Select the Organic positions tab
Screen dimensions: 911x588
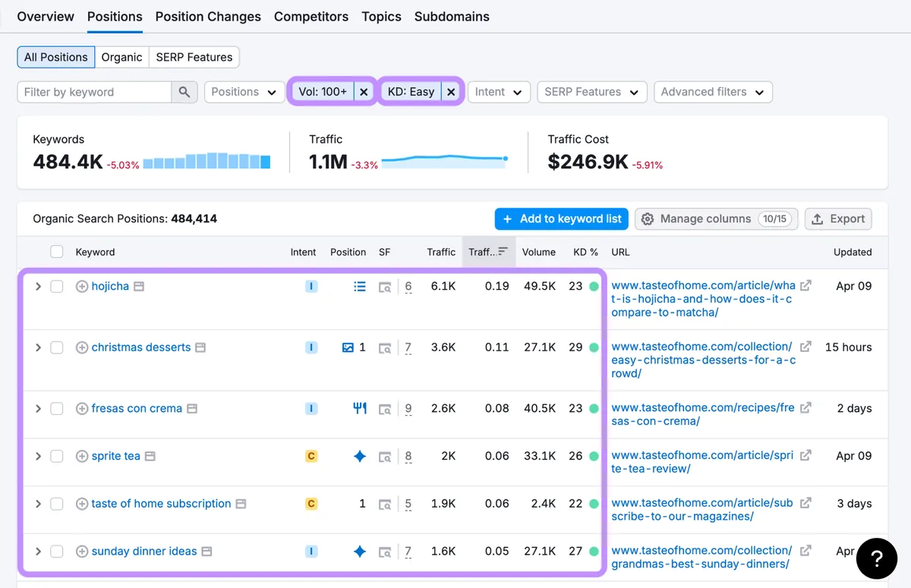tap(121, 57)
